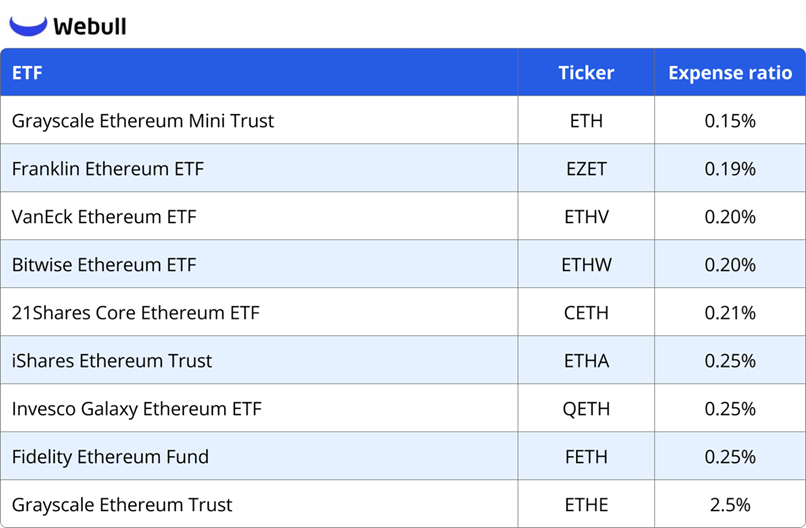Click Fidelity Ethereum Fund name
Image resolution: width=806 pixels, height=528 pixels.
click(x=110, y=457)
